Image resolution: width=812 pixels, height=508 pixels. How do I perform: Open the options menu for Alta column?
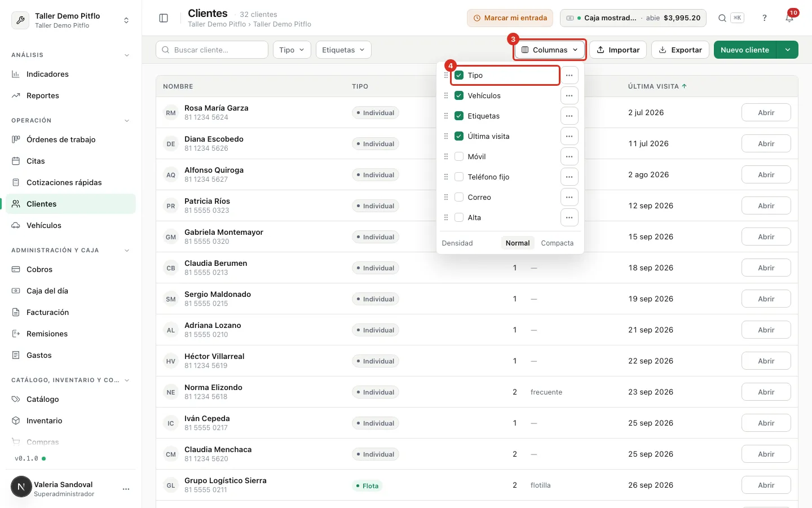(570, 217)
